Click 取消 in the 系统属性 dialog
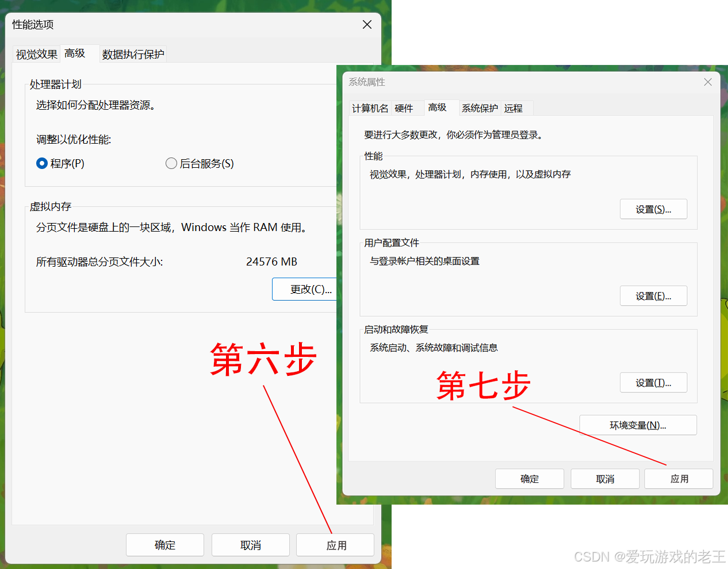 tap(605, 478)
